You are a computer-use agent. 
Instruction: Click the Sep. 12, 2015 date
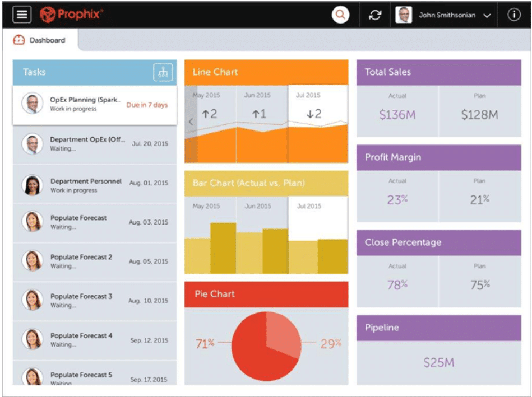(x=149, y=340)
